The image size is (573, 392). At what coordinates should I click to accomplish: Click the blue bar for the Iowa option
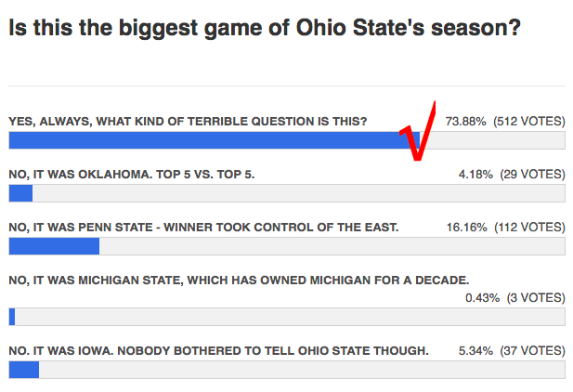(24, 370)
